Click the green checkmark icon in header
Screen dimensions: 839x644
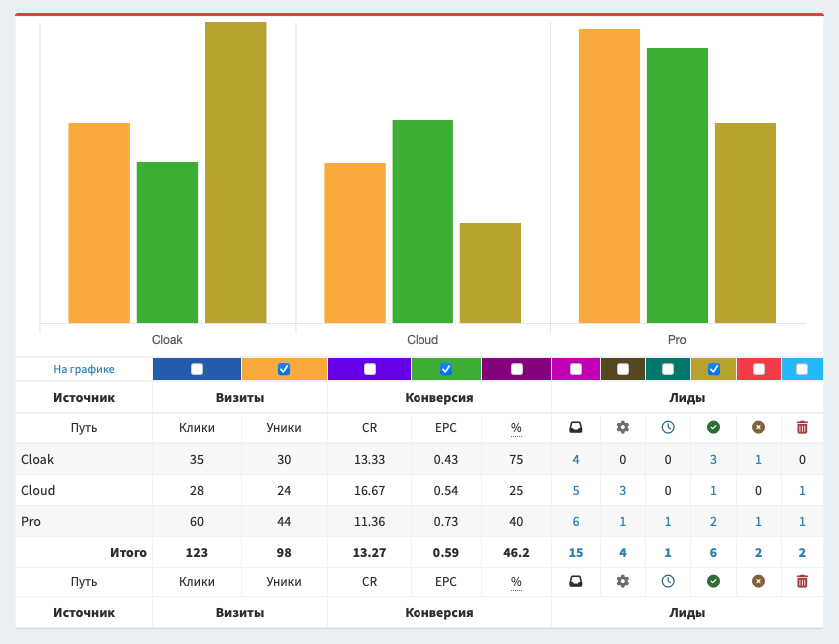pos(713,427)
